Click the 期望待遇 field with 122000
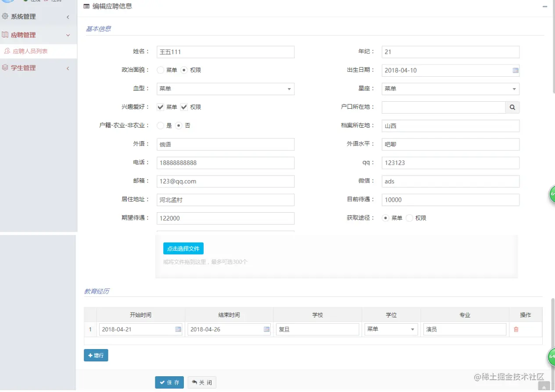Screen dimensions: 555x392 [226, 218]
